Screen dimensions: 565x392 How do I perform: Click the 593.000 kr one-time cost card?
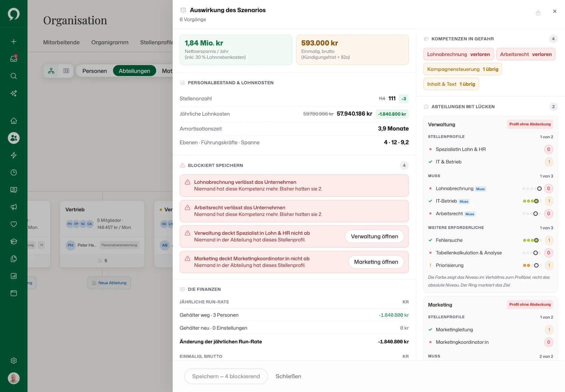point(352,50)
